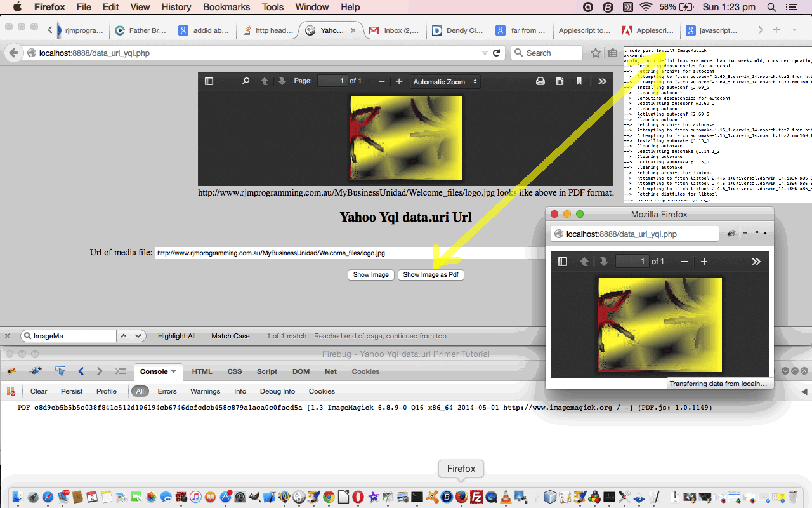Toggle Highlight All in find bar
Viewport: 812px width, 508px height.
(176, 336)
